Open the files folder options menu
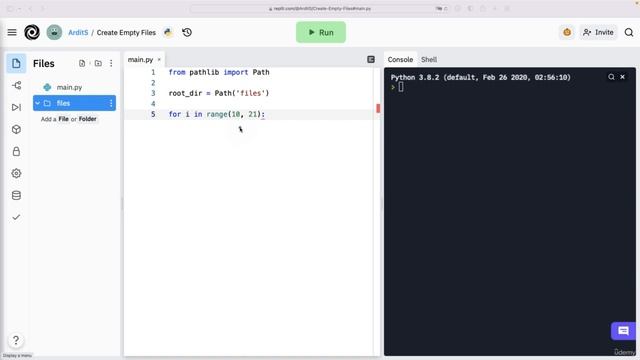The image size is (640, 360). pos(111,103)
